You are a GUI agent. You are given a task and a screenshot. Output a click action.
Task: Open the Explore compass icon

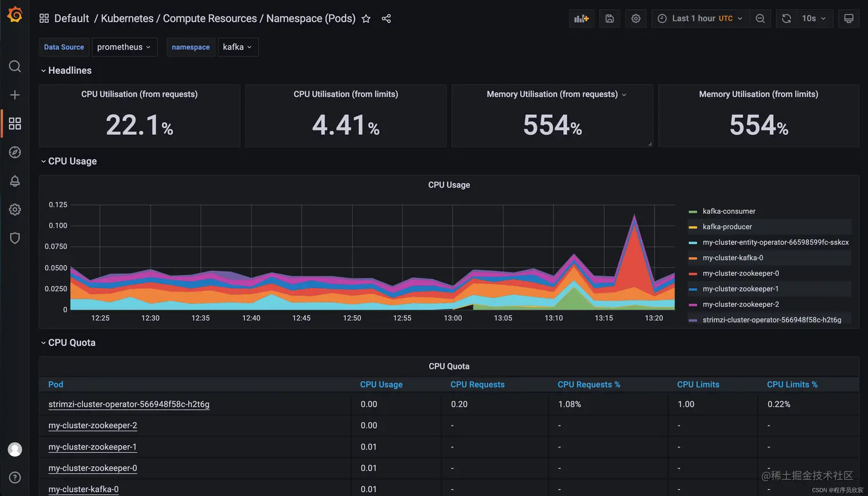(x=15, y=152)
